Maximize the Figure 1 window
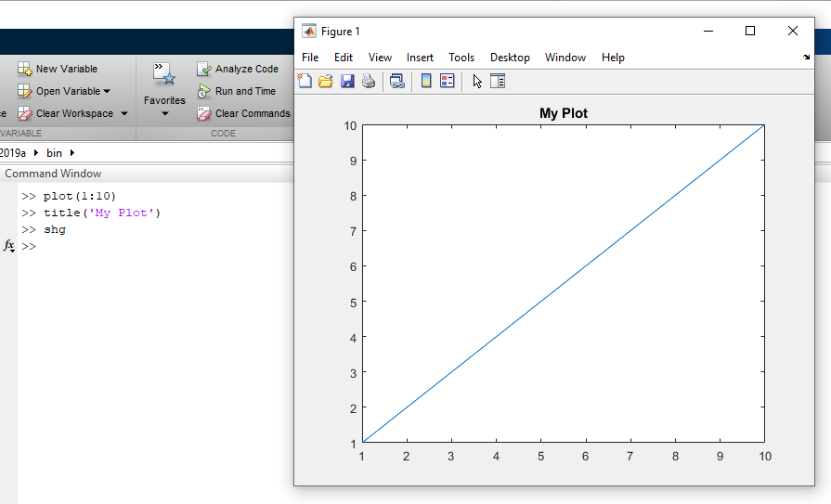 [750, 31]
